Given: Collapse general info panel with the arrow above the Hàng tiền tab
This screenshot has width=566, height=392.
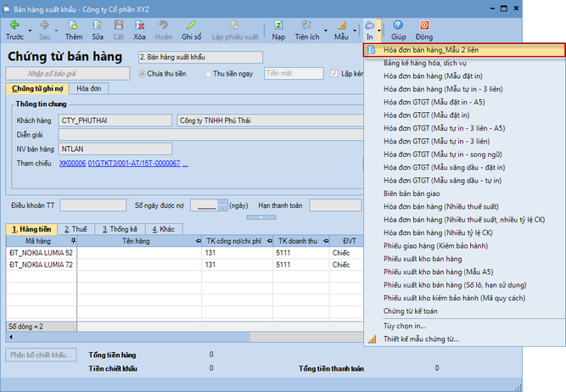Looking at the screenshot, I should pyautogui.click(x=261, y=217).
